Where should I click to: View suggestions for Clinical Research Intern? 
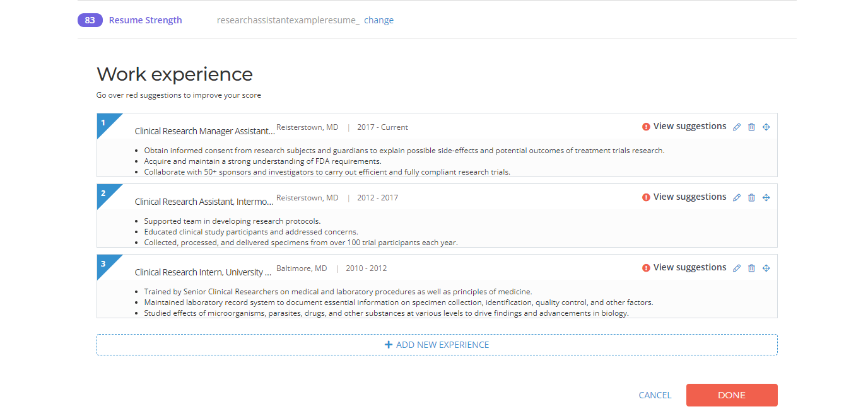click(x=689, y=268)
